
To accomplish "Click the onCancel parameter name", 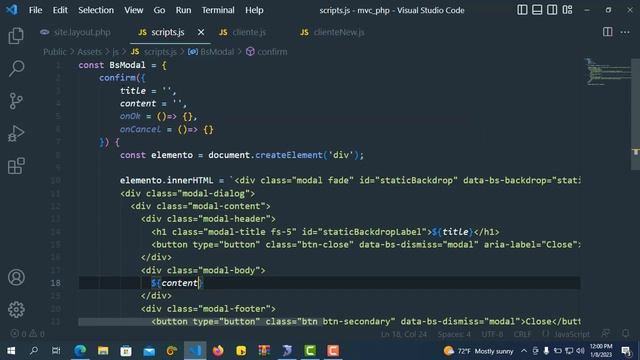I will (140, 129).
